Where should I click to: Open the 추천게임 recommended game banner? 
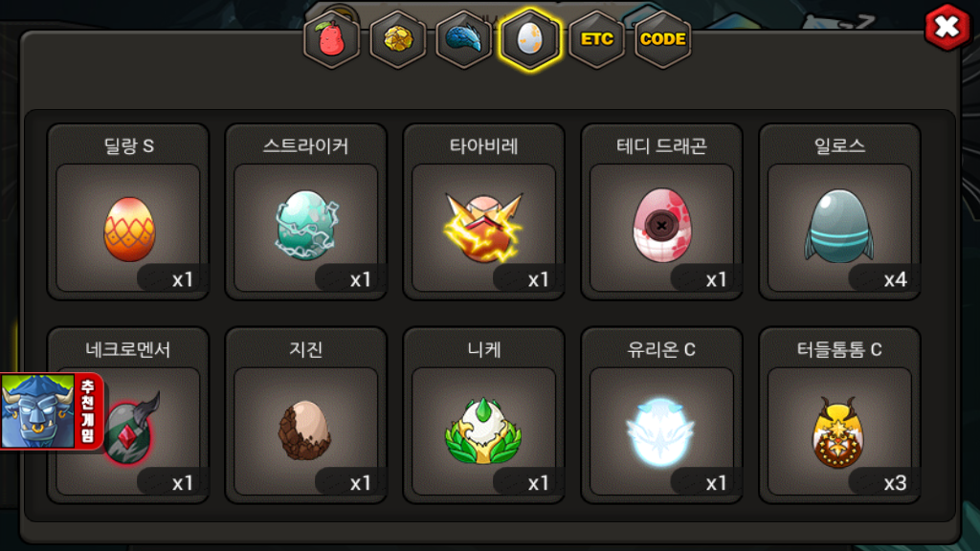click(x=52, y=411)
